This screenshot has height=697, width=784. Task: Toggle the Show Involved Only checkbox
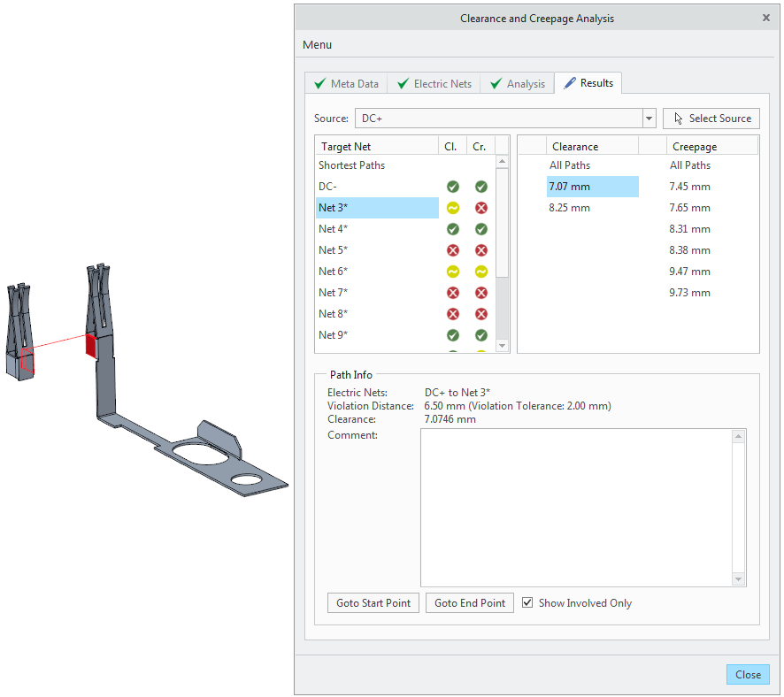coord(528,603)
